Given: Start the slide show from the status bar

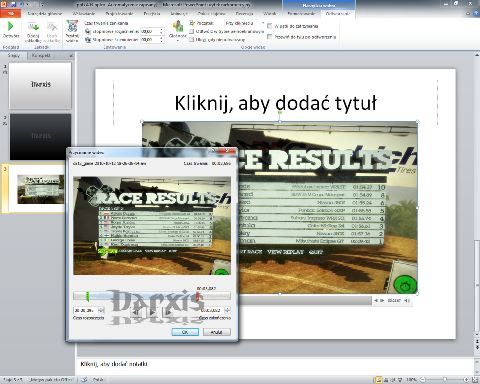Looking at the screenshot, I should [x=400, y=380].
